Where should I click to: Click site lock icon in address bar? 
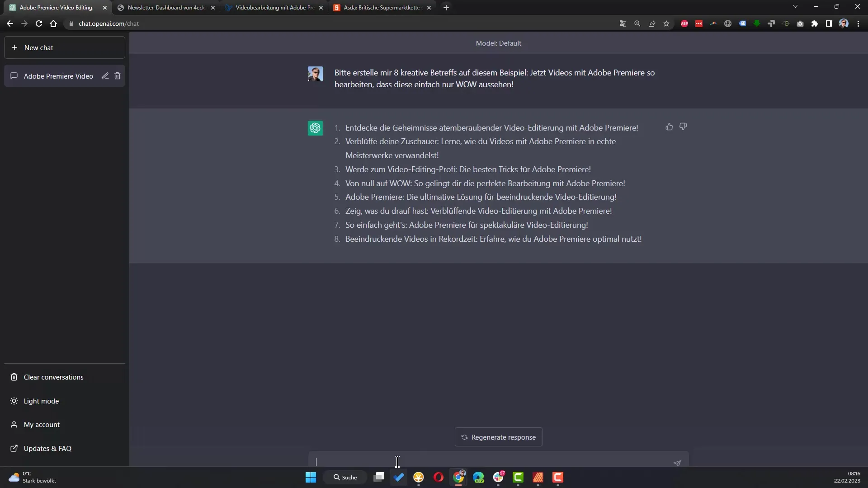coord(71,23)
